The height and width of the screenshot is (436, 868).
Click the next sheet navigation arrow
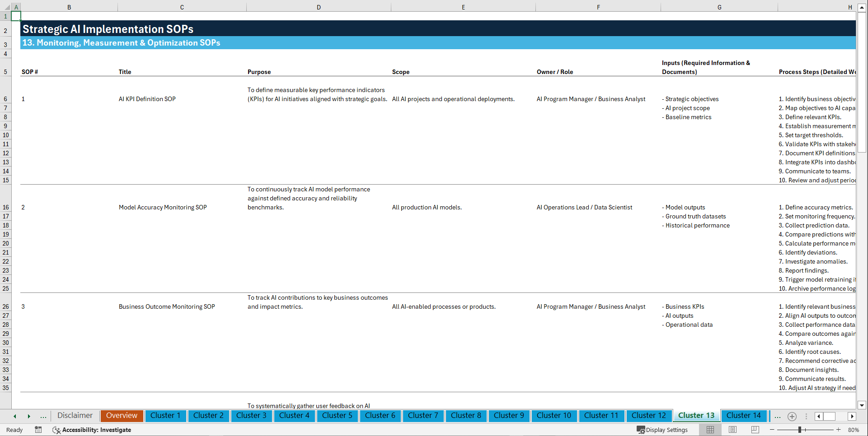click(29, 416)
